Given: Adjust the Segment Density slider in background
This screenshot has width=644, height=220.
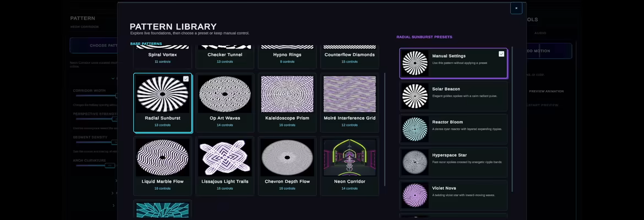Looking at the screenshot, I should pyautogui.click(x=96, y=142).
